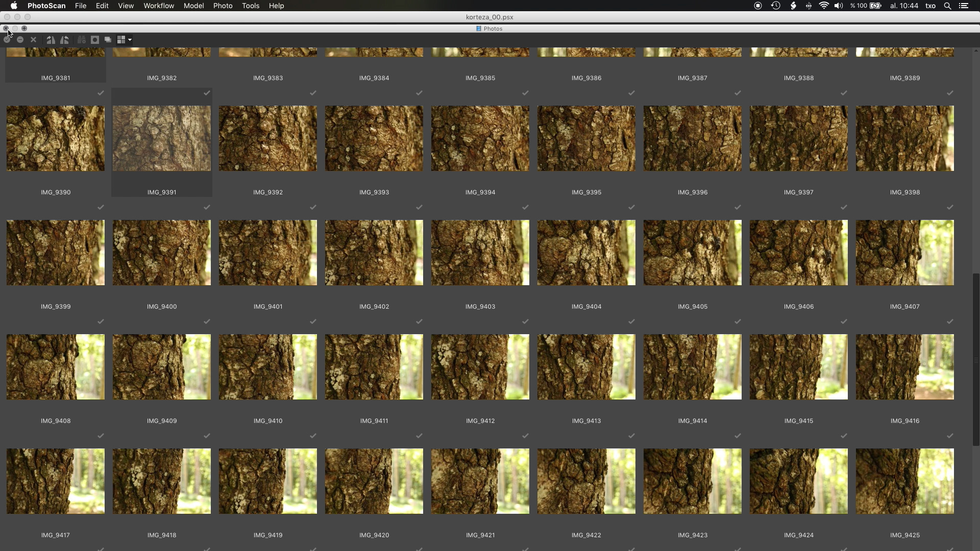Image resolution: width=980 pixels, height=551 pixels.
Task: Click the Disable Cameras minus toolbar icon
Action: [x=20, y=39]
